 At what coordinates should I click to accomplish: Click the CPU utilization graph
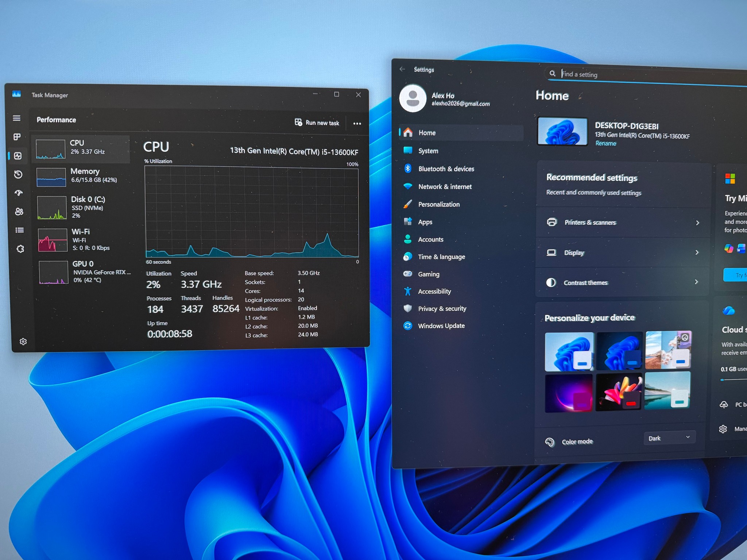pyautogui.click(x=252, y=212)
